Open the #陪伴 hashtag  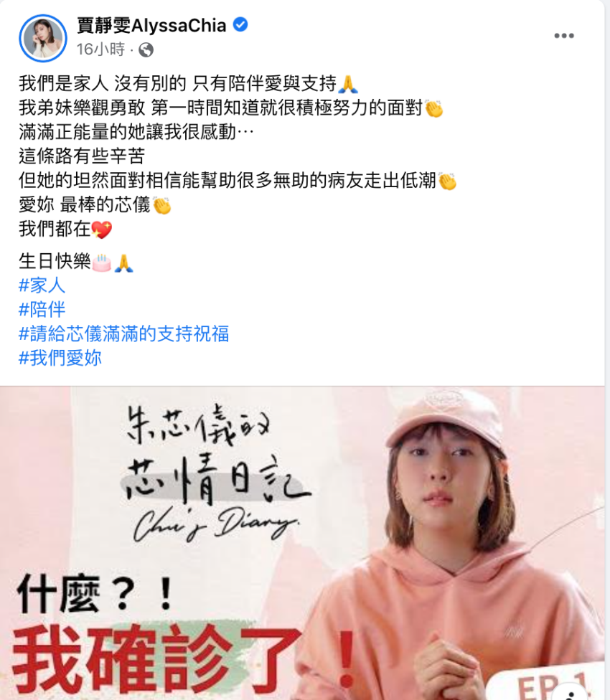coord(42,309)
